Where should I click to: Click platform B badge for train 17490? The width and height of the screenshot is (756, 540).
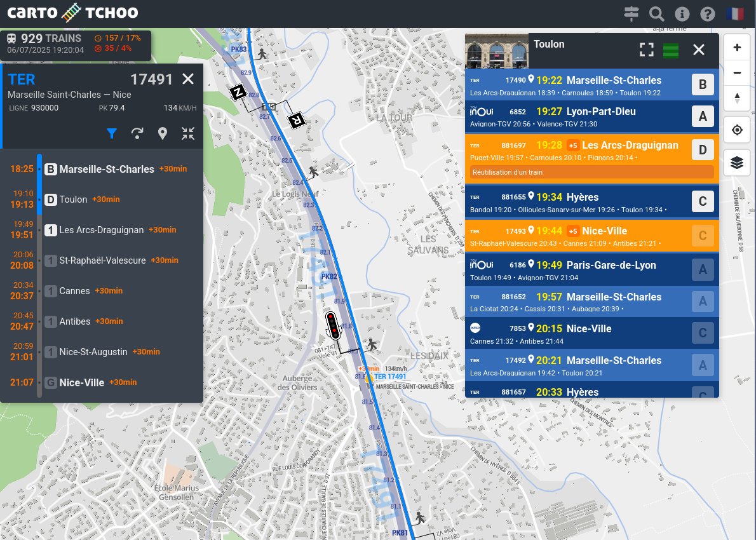pos(703,84)
